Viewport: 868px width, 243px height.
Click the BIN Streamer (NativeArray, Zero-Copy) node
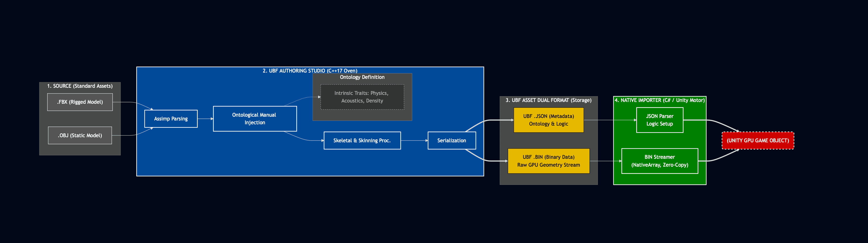click(x=659, y=161)
